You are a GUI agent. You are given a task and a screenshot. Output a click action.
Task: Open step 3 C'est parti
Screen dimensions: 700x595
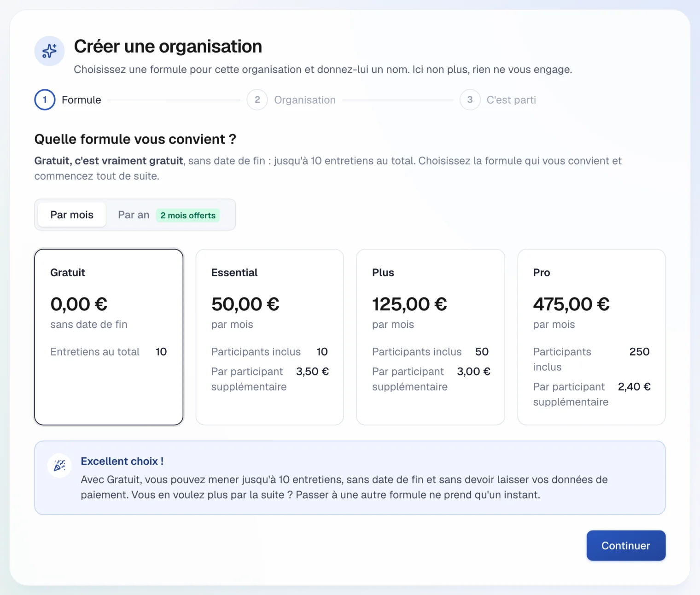point(498,100)
